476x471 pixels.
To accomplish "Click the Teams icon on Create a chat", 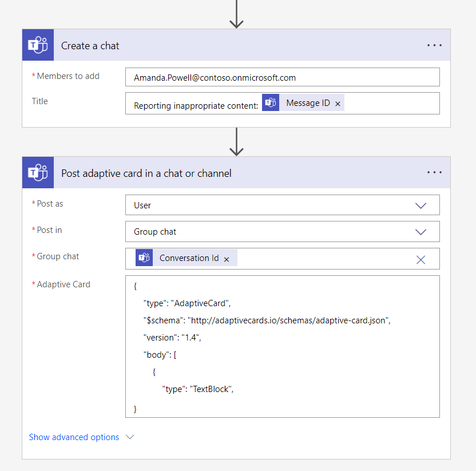I will (x=38, y=45).
